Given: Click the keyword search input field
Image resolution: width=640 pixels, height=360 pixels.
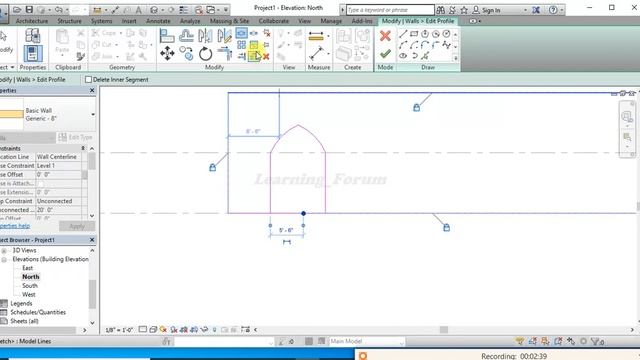Looking at the screenshot, I should click(390, 10).
